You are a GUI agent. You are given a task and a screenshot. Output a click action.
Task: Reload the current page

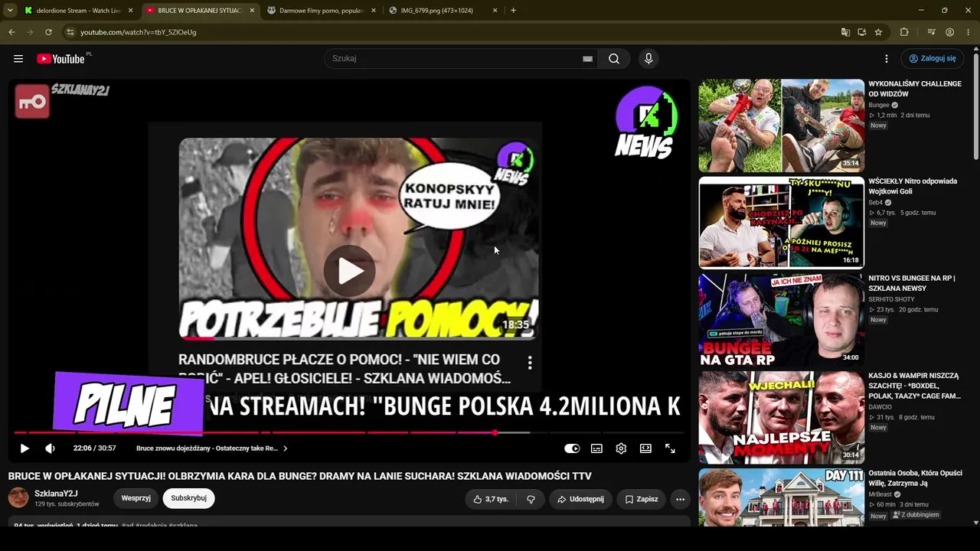(x=48, y=32)
